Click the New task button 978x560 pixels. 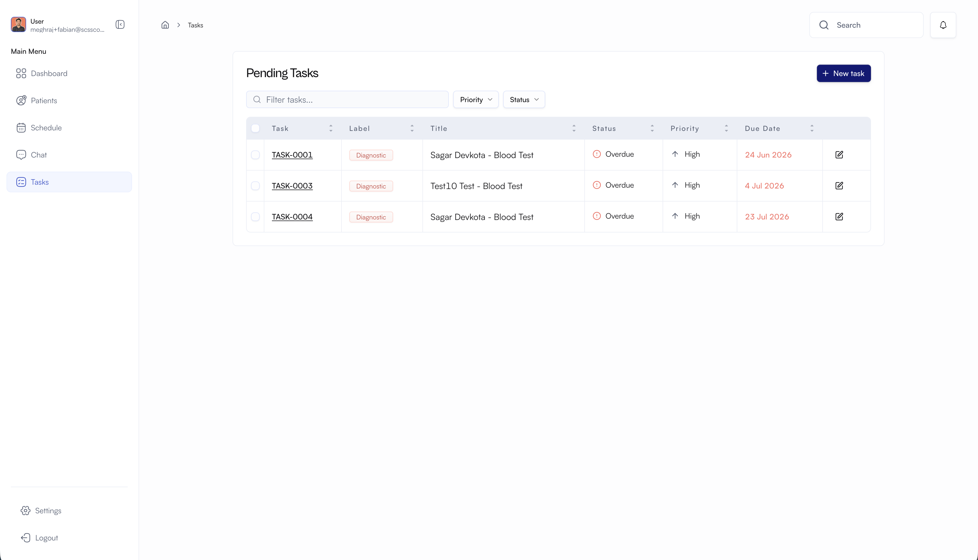coord(844,73)
